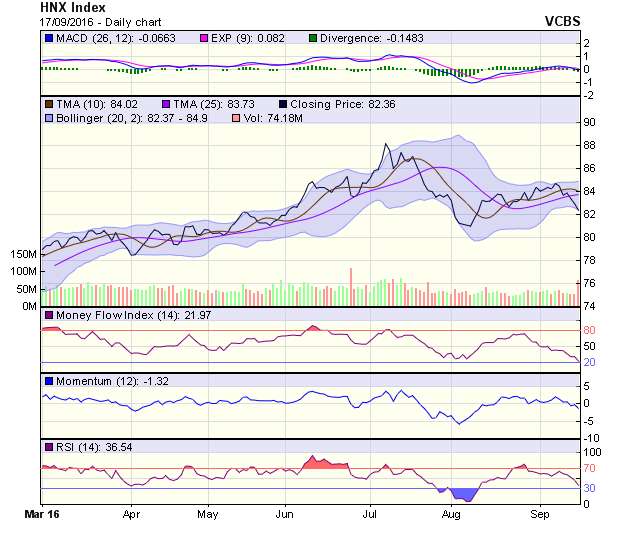Image resolution: width=620 pixels, height=535 pixels.
Task: Click the blue oversold RSI area in August
Action: [462, 493]
